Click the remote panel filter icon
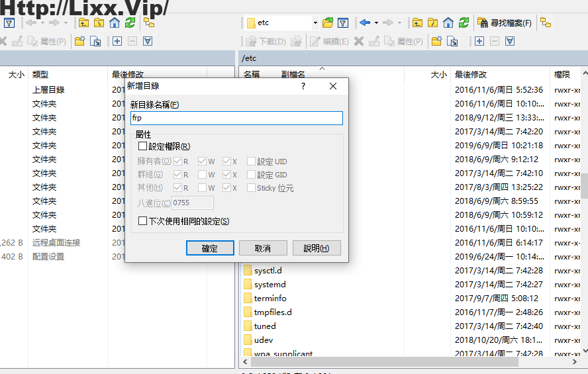 click(x=343, y=23)
